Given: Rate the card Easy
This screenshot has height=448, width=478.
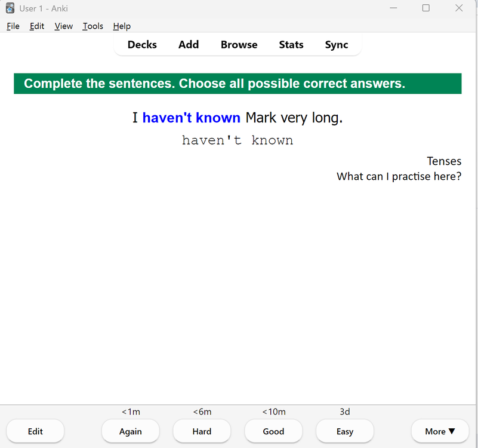Looking at the screenshot, I should [x=345, y=431].
